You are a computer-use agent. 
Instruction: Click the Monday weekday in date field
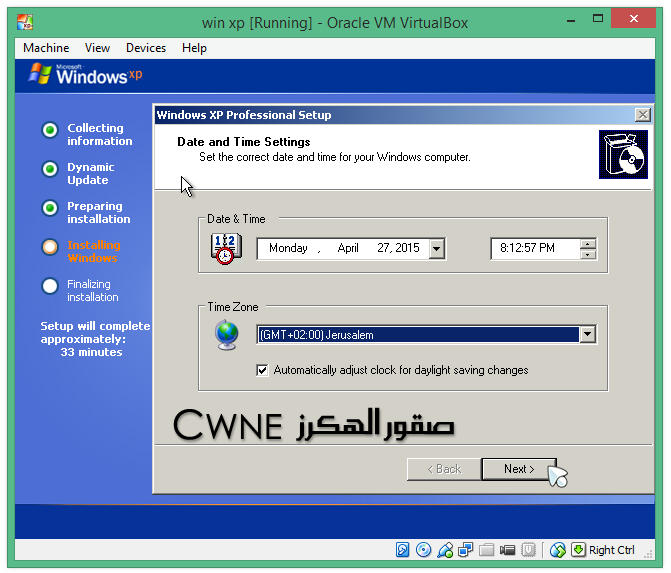point(288,248)
